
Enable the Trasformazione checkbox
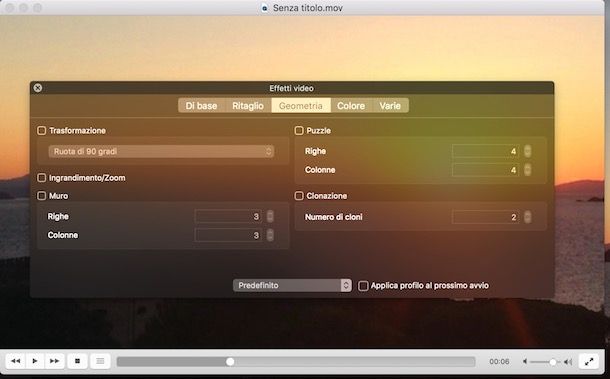pyautogui.click(x=42, y=130)
